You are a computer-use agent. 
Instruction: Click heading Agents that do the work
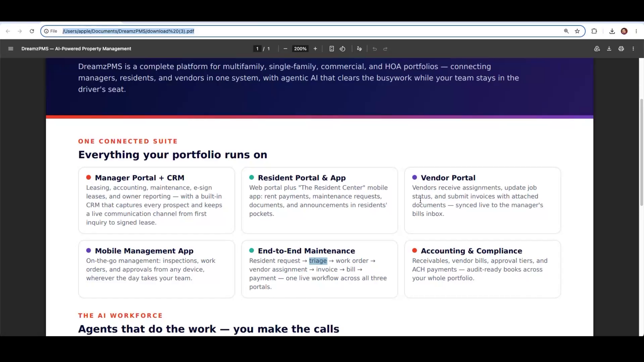(x=208, y=329)
